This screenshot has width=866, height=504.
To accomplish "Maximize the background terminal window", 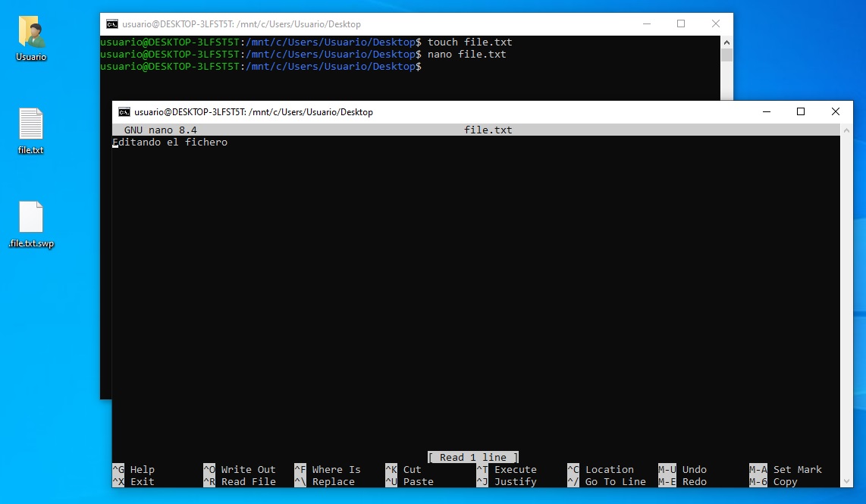I will coord(681,23).
